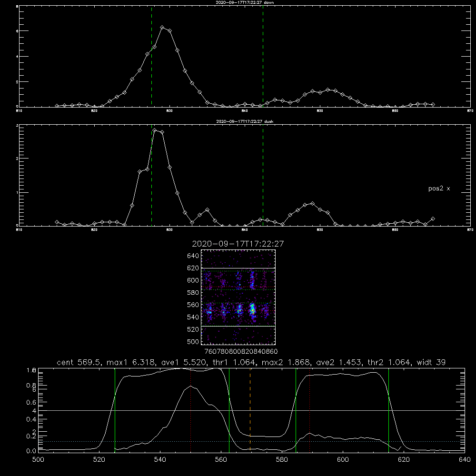
Task: Click the 'max1 6.318' value
Action: pos(132,362)
